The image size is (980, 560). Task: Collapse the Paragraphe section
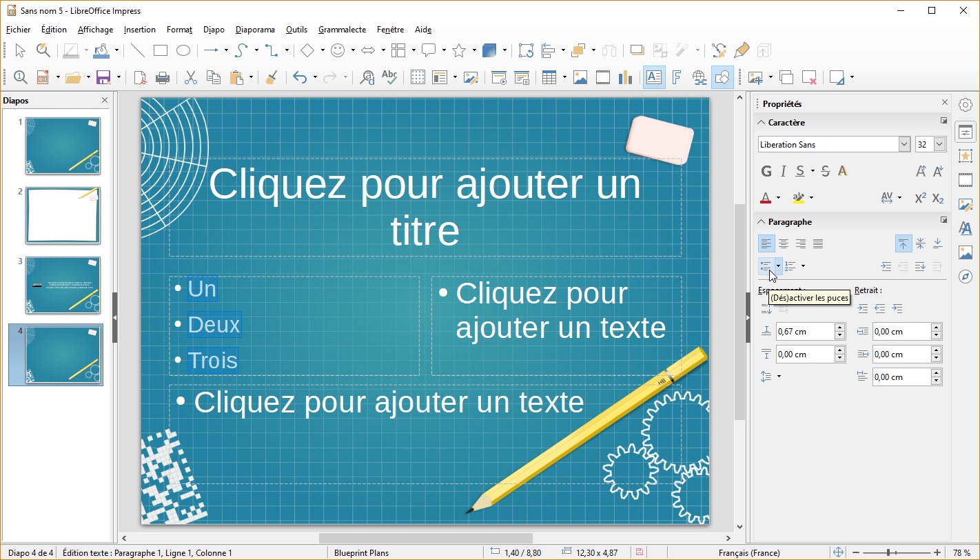762,222
